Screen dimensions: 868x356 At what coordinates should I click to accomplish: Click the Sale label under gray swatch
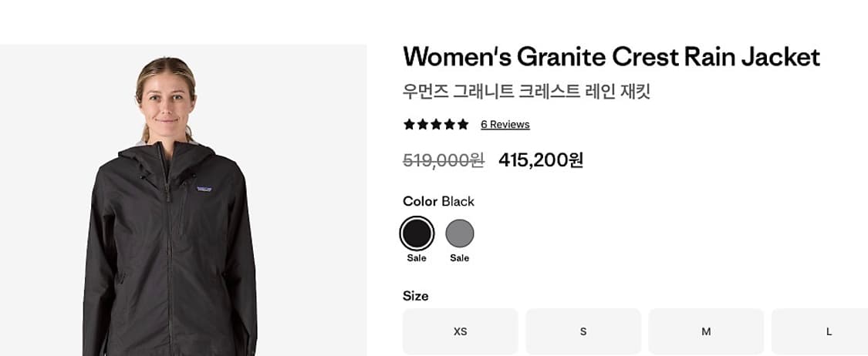click(460, 258)
